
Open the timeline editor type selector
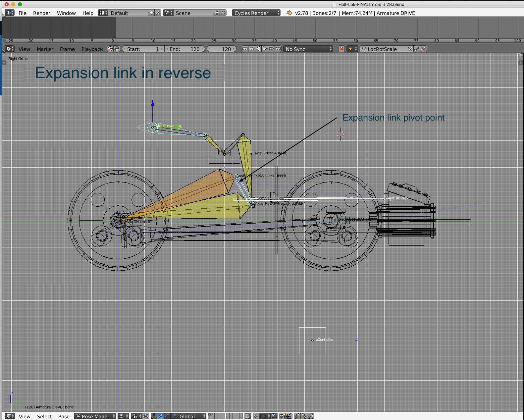point(10,49)
